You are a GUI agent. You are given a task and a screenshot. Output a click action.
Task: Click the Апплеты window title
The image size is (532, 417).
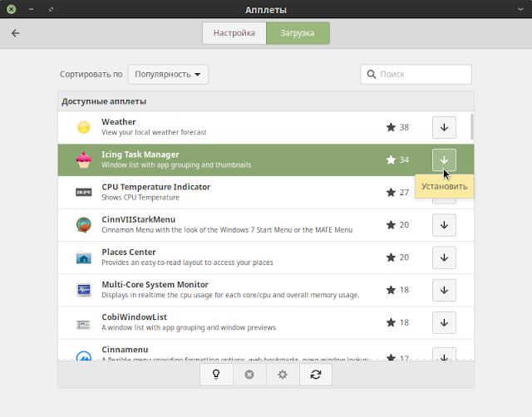tap(266, 10)
